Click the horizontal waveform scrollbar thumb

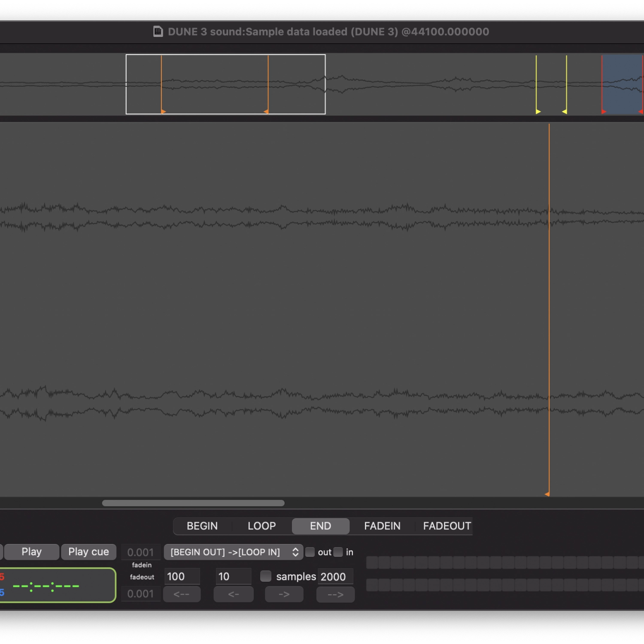193,503
